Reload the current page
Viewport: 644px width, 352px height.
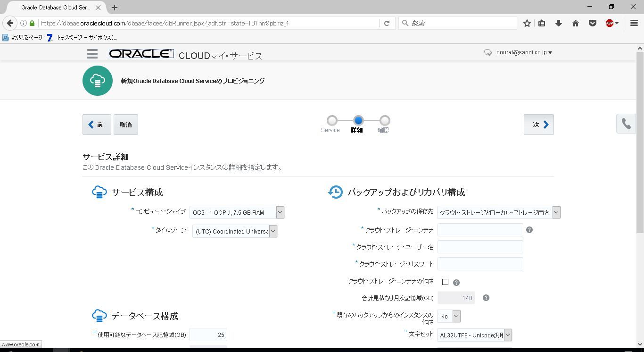tap(387, 23)
